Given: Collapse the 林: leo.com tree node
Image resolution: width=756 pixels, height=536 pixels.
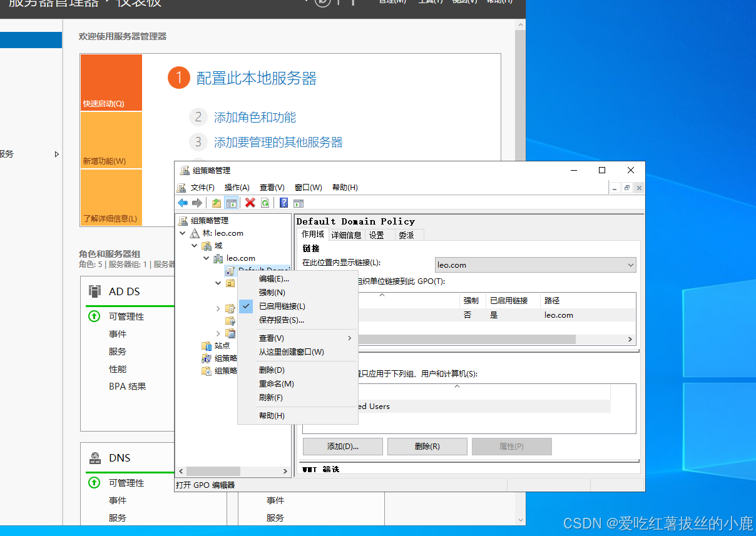Looking at the screenshot, I should click(183, 233).
